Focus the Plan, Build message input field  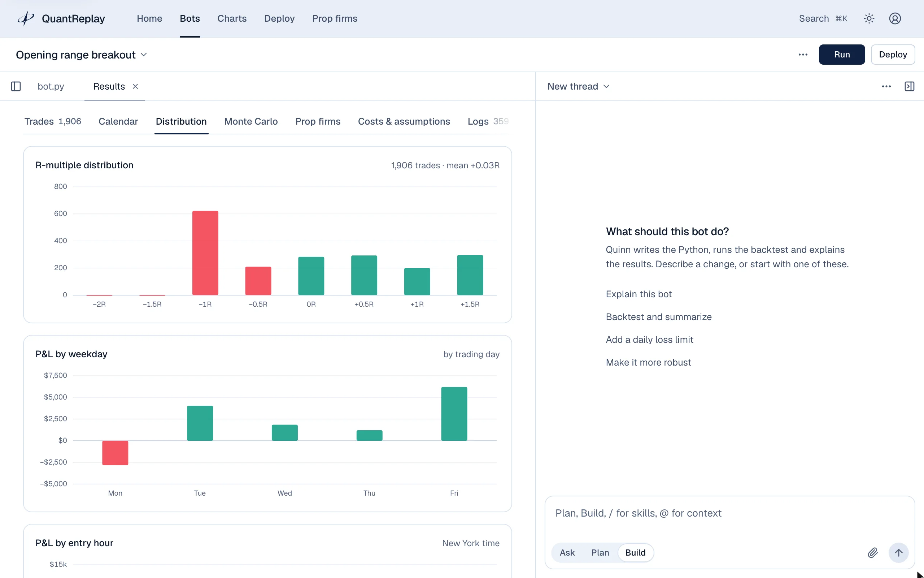coord(729,513)
